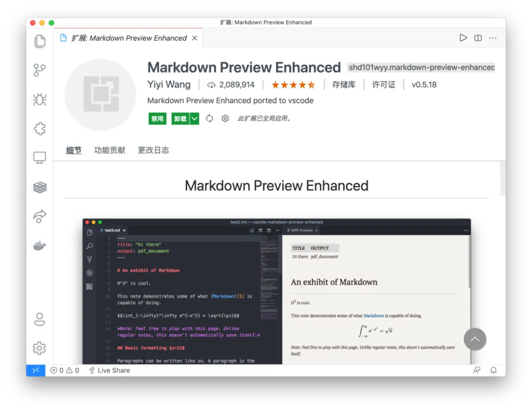Switch to the 功能贡献 tab
Viewport: 532px width, 411px height.
[x=109, y=150]
